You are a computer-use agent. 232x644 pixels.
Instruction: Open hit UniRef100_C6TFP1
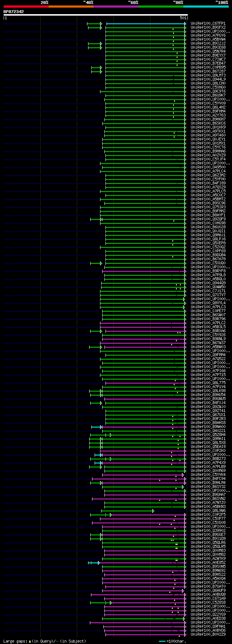point(208,23)
